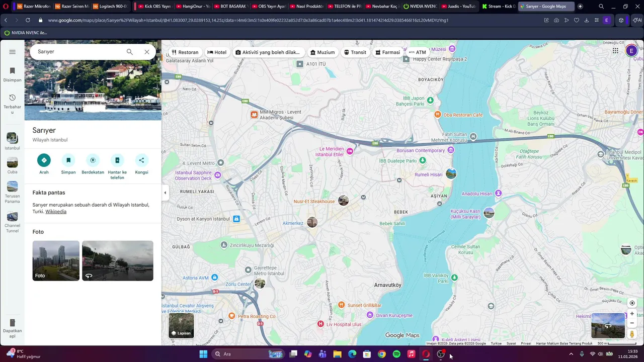
Task: Filter map by Transit chip
Action: (355, 52)
